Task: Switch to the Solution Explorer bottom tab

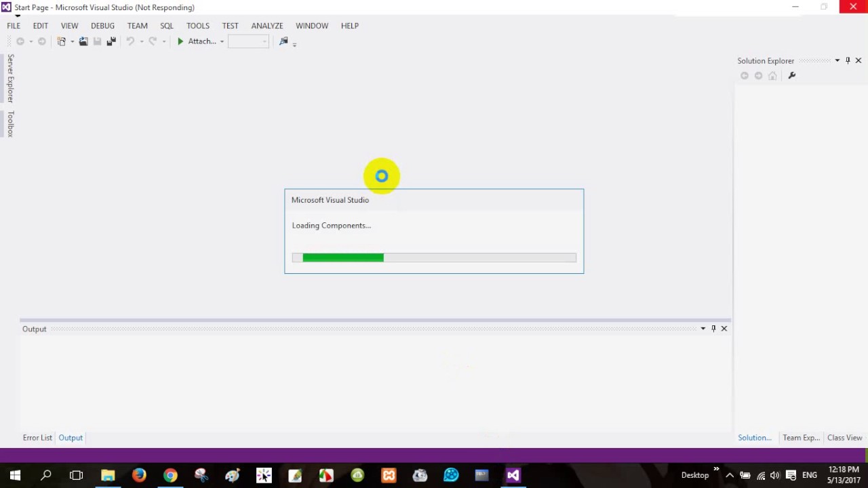Action: click(755, 438)
